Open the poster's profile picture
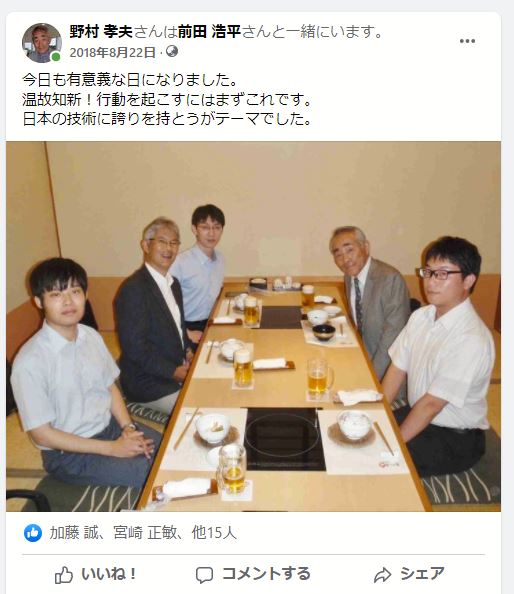514x594 pixels. coord(42,42)
